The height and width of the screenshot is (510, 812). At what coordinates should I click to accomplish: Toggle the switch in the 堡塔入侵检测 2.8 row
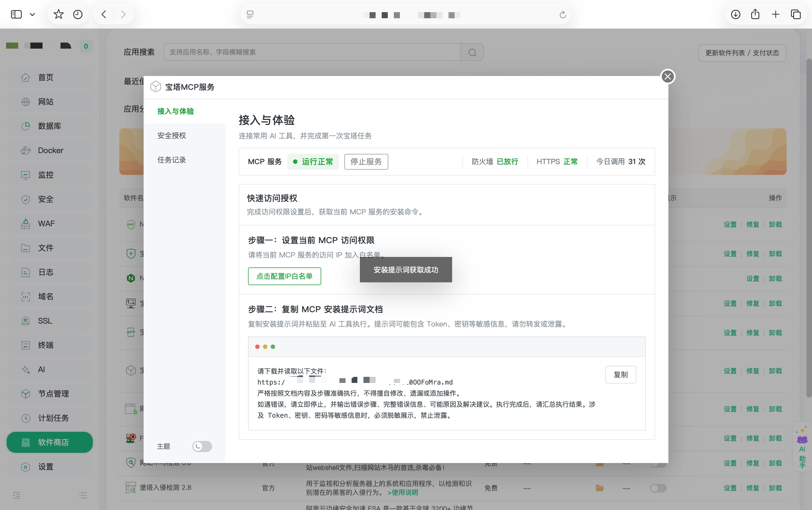pos(658,488)
